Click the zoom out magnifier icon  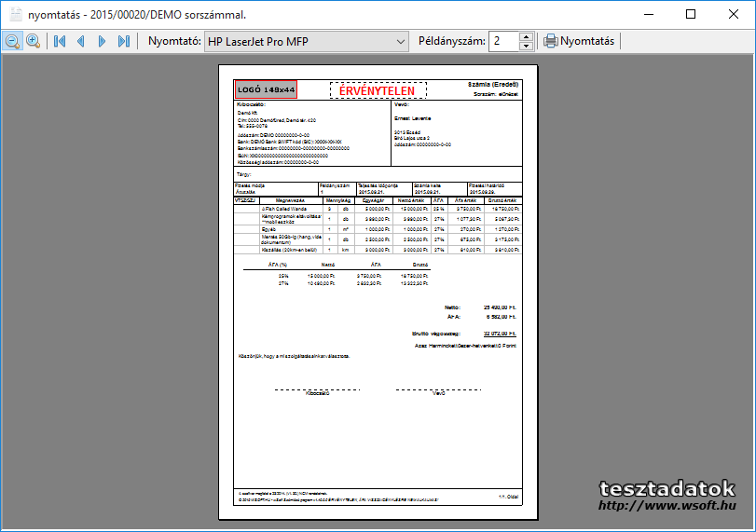pyautogui.click(x=12, y=41)
